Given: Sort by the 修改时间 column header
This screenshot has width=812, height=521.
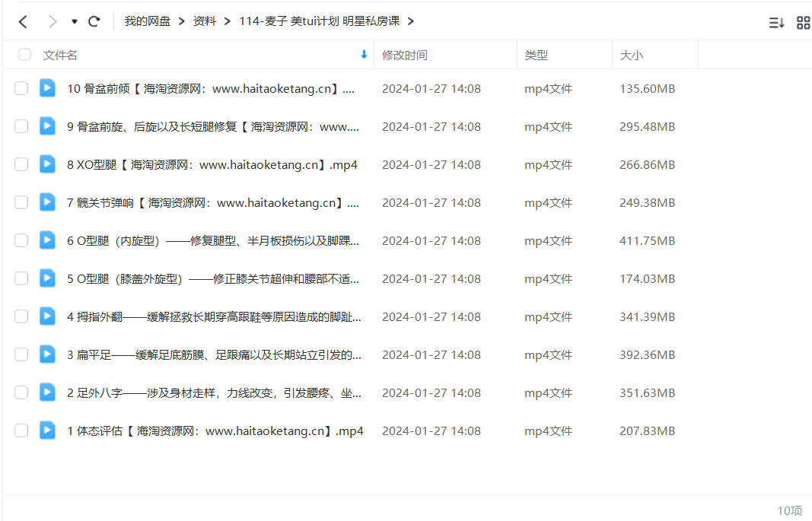Looking at the screenshot, I should tap(405, 55).
